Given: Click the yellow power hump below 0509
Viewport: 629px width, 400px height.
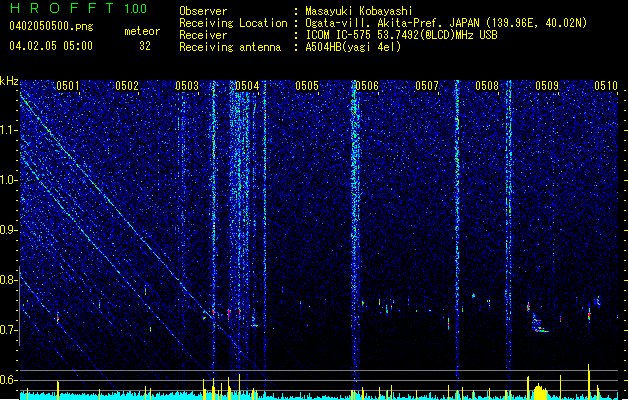Looking at the screenshot, I should click(x=540, y=391).
